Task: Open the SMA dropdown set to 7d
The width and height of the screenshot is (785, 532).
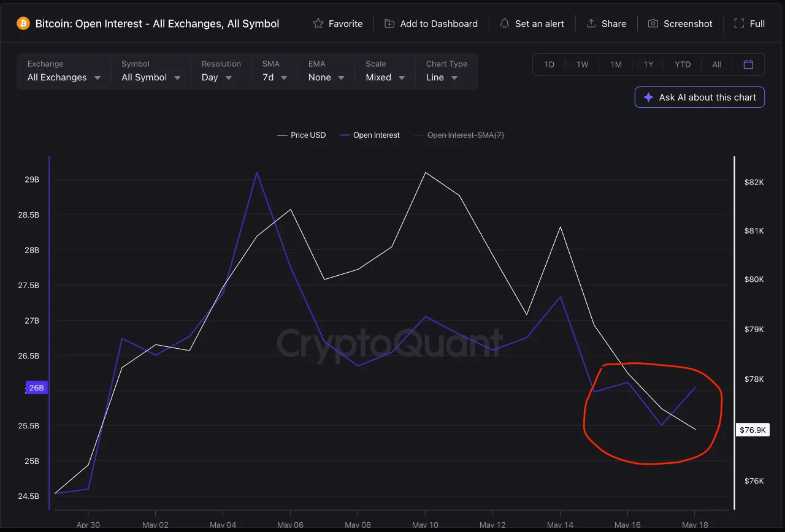Action: [275, 72]
